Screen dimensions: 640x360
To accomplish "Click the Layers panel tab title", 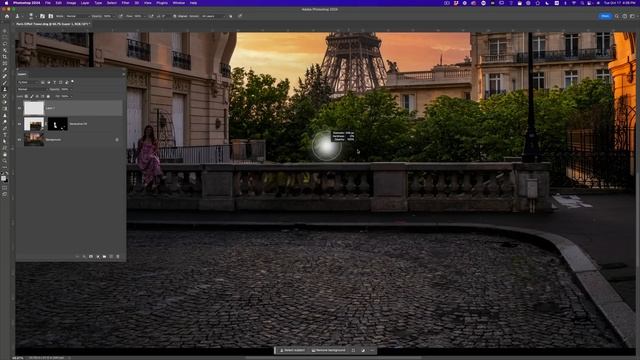I will pyautogui.click(x=22, y=74).
